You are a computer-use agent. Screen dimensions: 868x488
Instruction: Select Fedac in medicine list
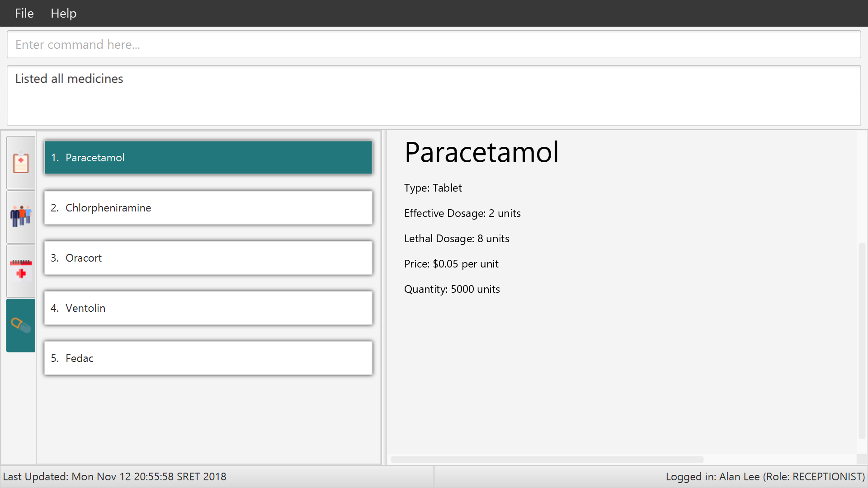[208, 358]
